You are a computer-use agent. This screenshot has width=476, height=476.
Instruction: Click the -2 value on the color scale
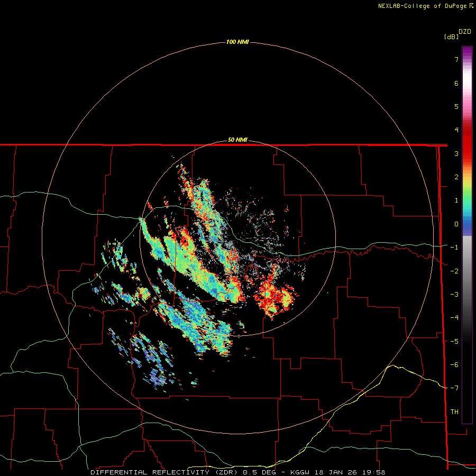(454, 271)
